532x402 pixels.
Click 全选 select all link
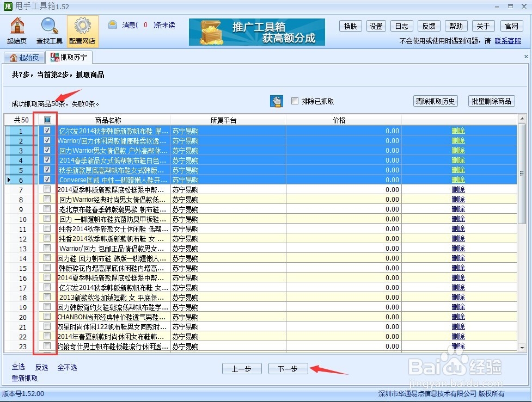pyautogui.click(x=19, y=367)
